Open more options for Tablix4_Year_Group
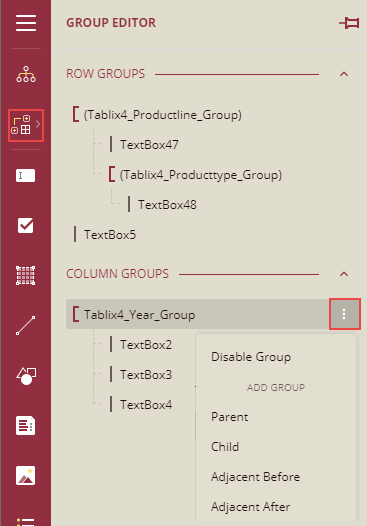 tap(345, 314)
